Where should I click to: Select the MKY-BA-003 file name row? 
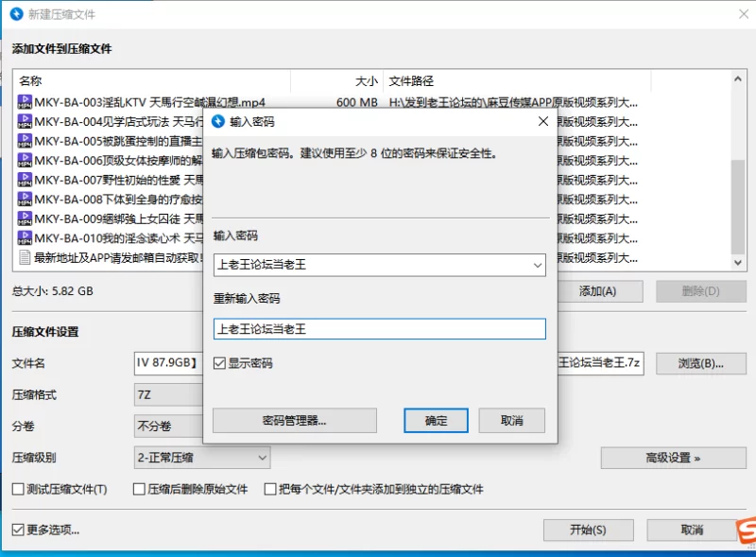(150, 102)
